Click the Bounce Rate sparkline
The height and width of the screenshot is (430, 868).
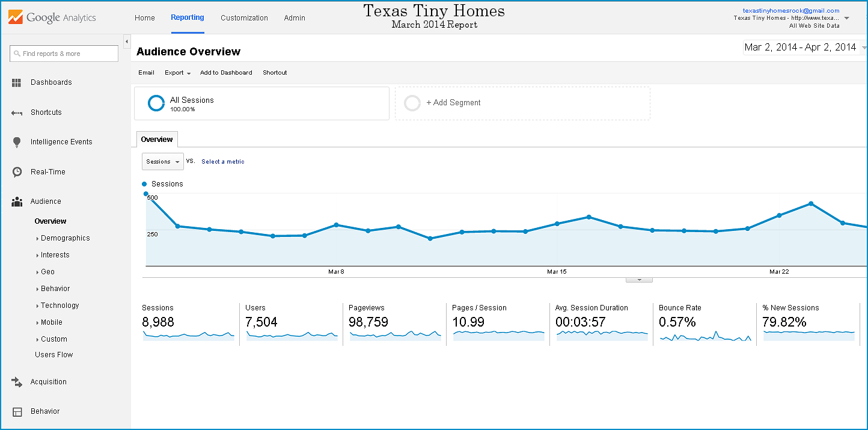point(706,336)
